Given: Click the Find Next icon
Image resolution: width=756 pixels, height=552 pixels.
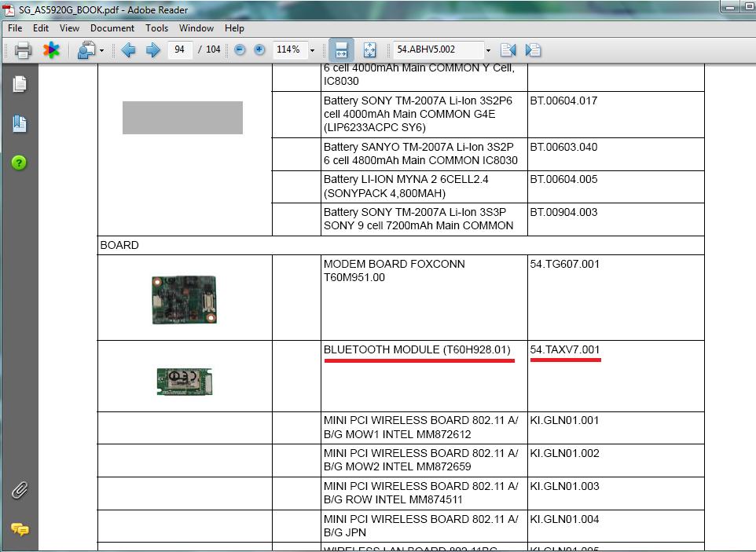Looking at the screenshot, I should (533, 49).
